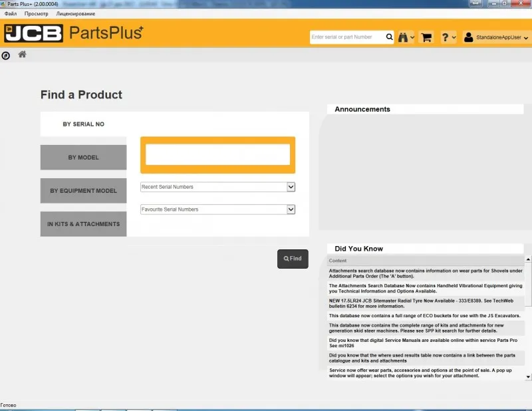
Task: Click the Content column header in Did You Know
Action: [x=426, y=261]
